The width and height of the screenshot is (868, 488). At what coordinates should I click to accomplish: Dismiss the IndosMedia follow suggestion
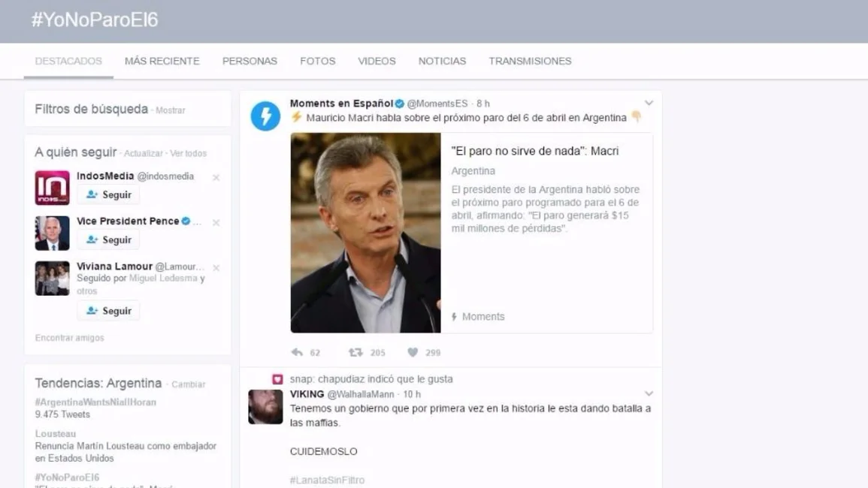216,178
